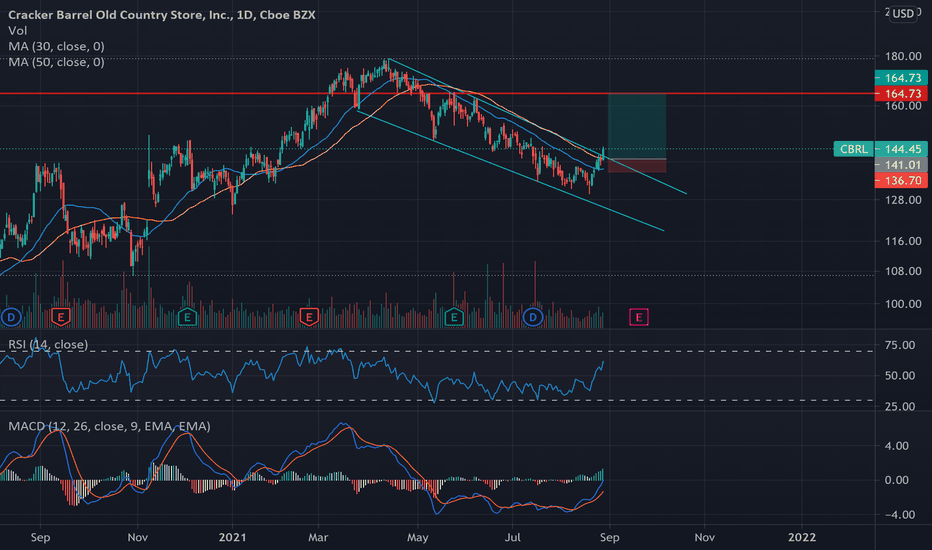Image resolution: width=932 pixels, height=550 pixels.
Task: Click the red 164.73 horizontal line price label
Action: pos(901,93)
